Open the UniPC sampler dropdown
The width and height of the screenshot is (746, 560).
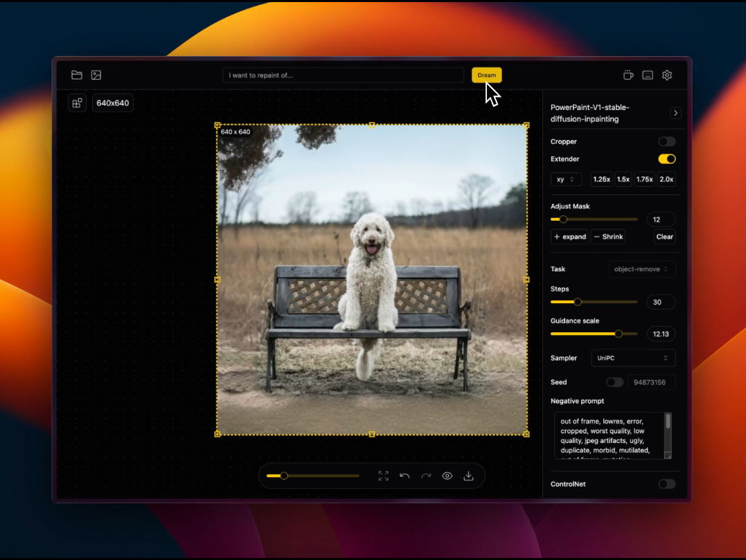pos(633,358)
